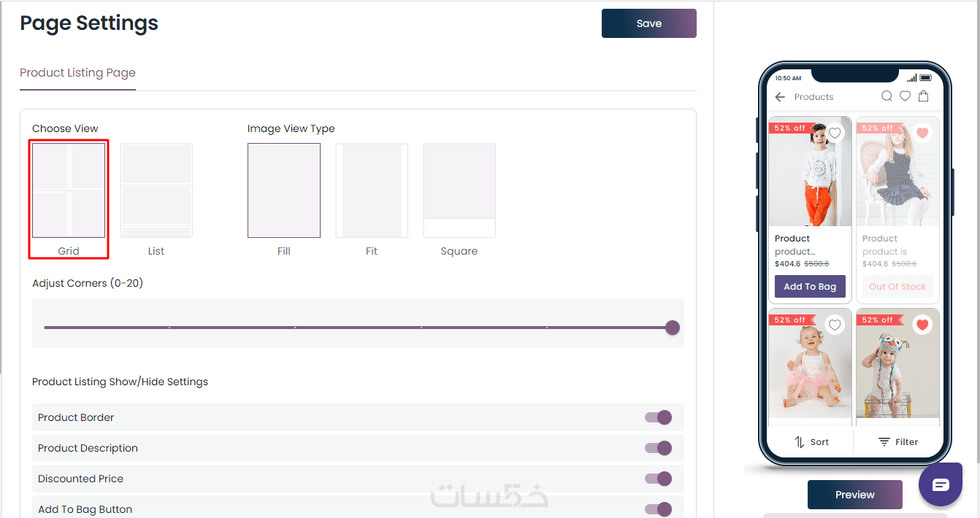The image size is (980, 518).
Task: Toggle Discounted Price switch
Action: [658, 479]
